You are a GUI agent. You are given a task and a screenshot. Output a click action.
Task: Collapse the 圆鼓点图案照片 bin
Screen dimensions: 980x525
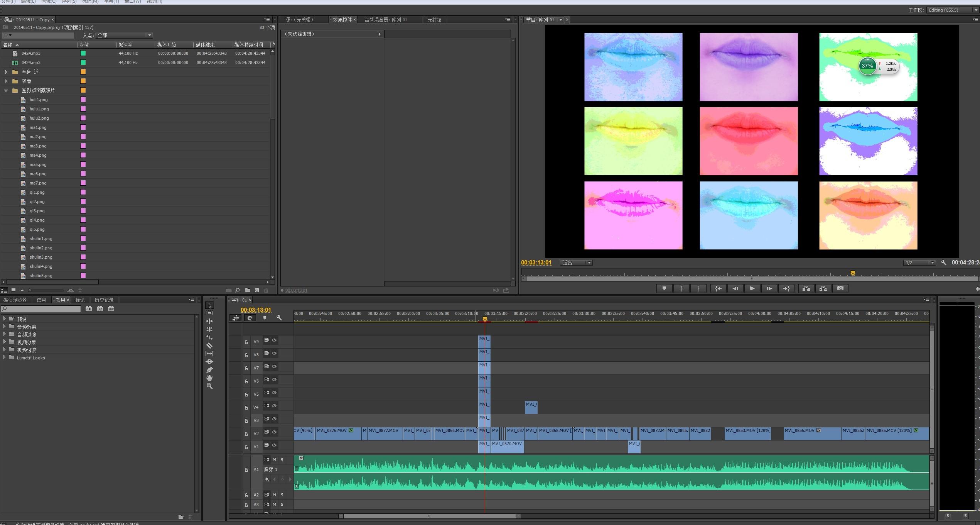pyautogui.click(x=6, y=90)
